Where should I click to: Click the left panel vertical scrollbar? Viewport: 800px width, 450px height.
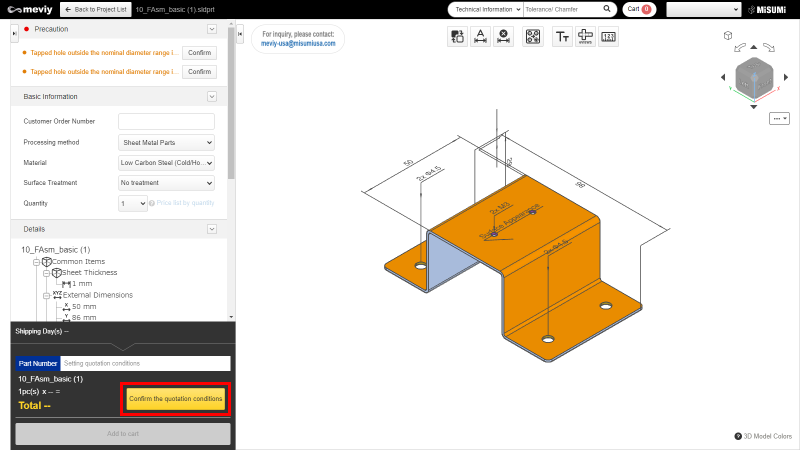click(231, 102)
